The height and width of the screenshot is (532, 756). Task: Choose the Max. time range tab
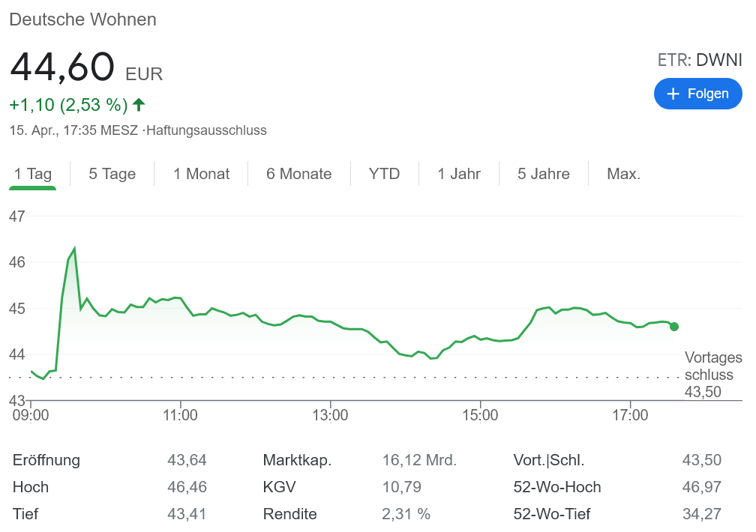tap(623, 174)
